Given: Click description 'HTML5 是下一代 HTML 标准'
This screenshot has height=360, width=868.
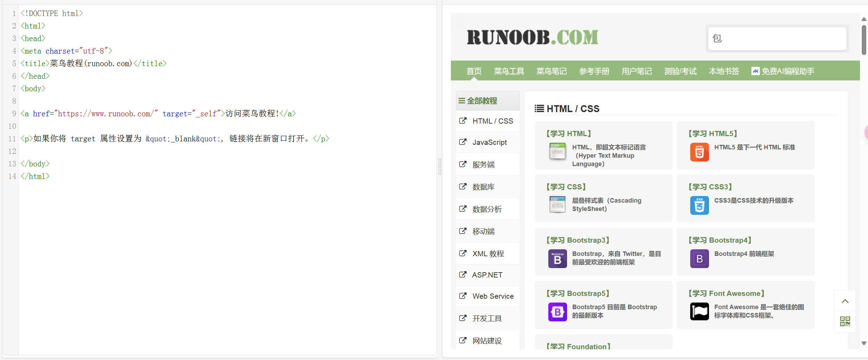Looking at the screenshot, I should [755, 147].
